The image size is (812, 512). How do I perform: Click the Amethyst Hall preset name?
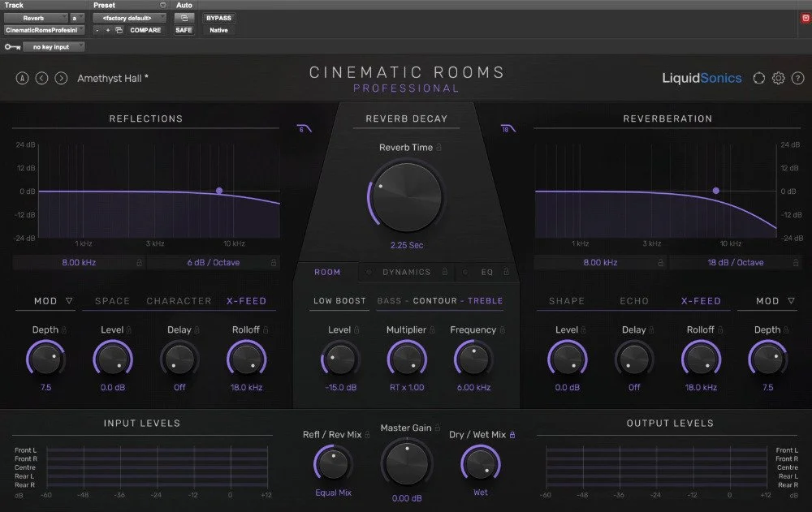pos(109,78)
